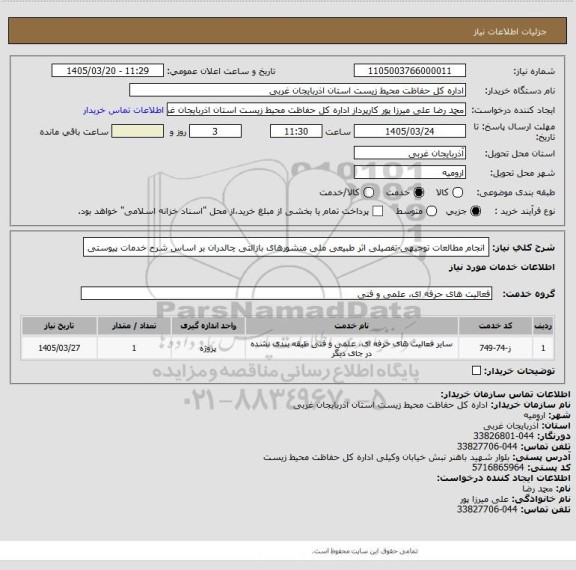Screen dimensions: 576x570
Task: Click the days remaining field showing 3
Action: 215,131
